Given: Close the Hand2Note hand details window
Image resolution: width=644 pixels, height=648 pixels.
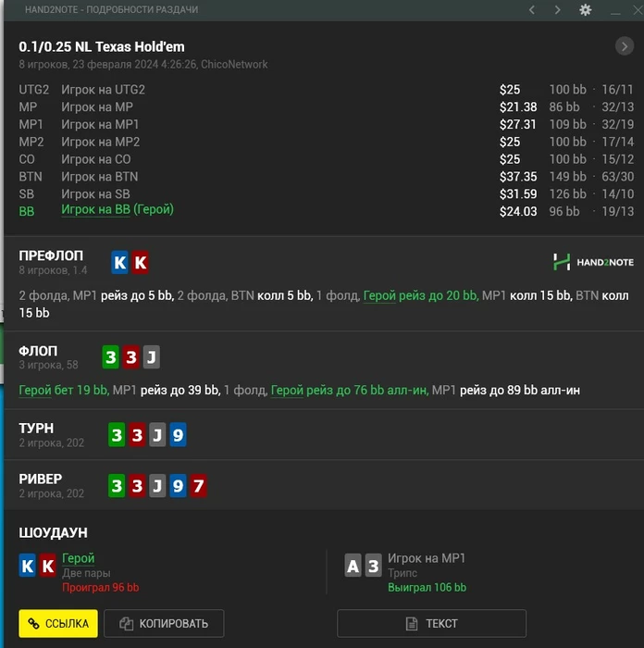Looking at the screenshot, I should (x=638, y=9).
